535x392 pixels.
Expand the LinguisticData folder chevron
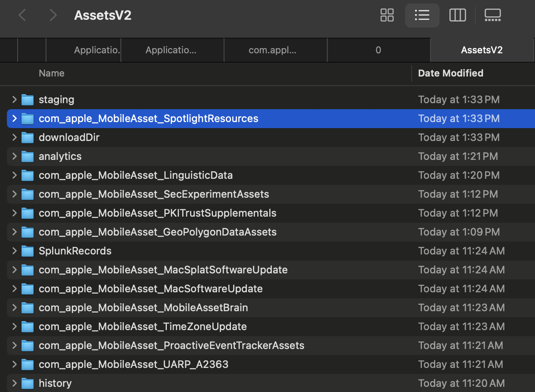15,175
